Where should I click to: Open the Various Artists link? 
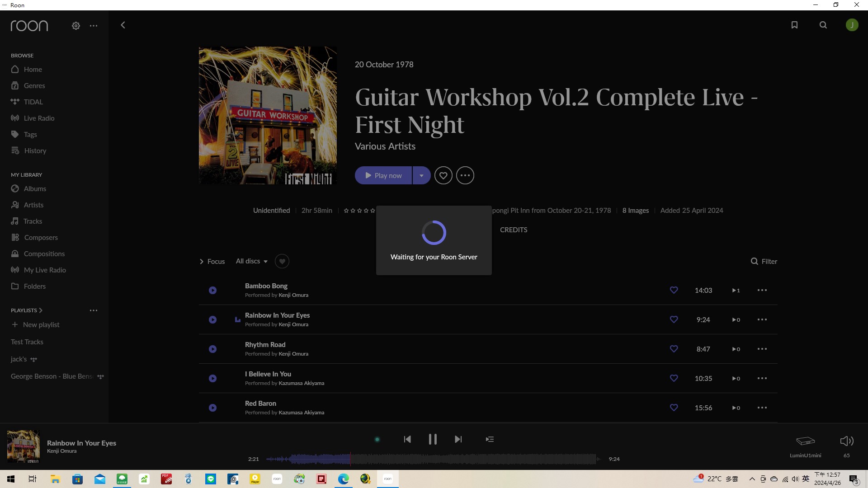(x=385, y=146)
